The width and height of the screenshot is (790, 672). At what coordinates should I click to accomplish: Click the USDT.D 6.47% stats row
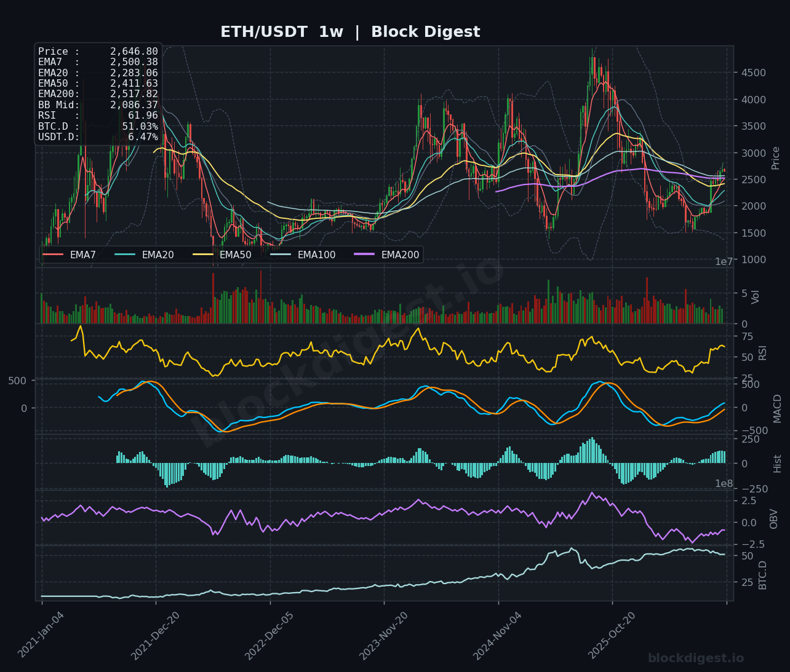click(x=98, y=137)
